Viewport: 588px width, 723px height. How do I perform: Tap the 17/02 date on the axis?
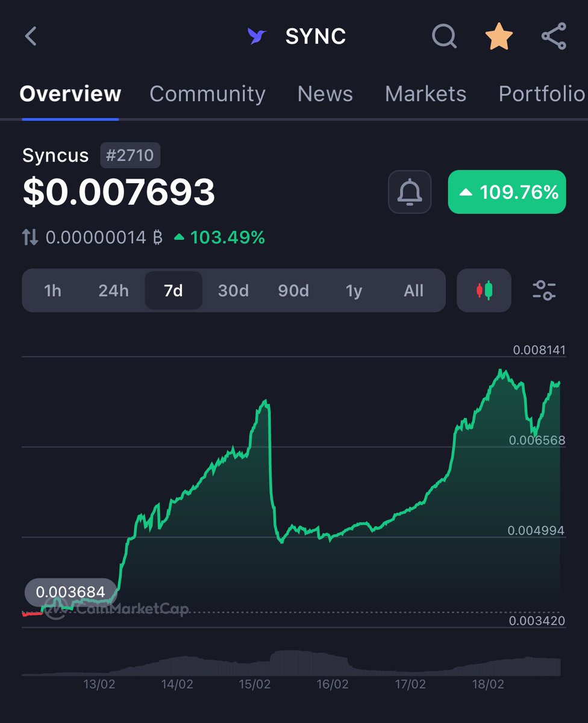pyautogui.click(x=410, y=684)
